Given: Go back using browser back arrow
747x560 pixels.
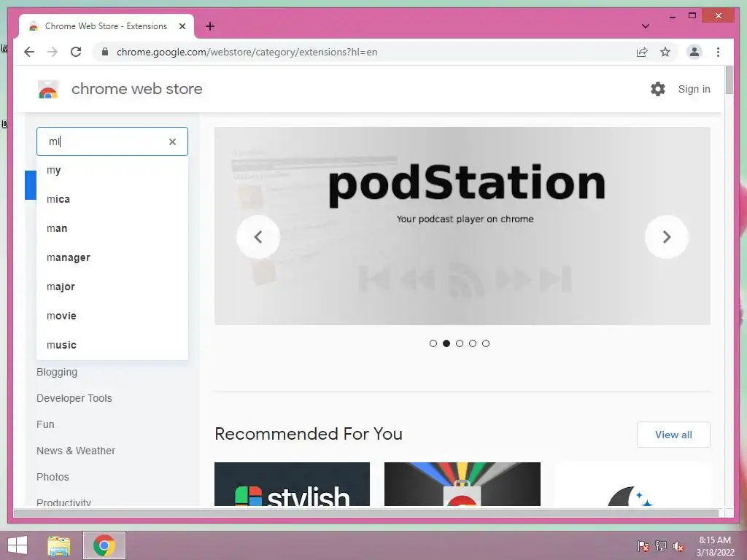Looking at the screenshot, I should coord(29,52).
